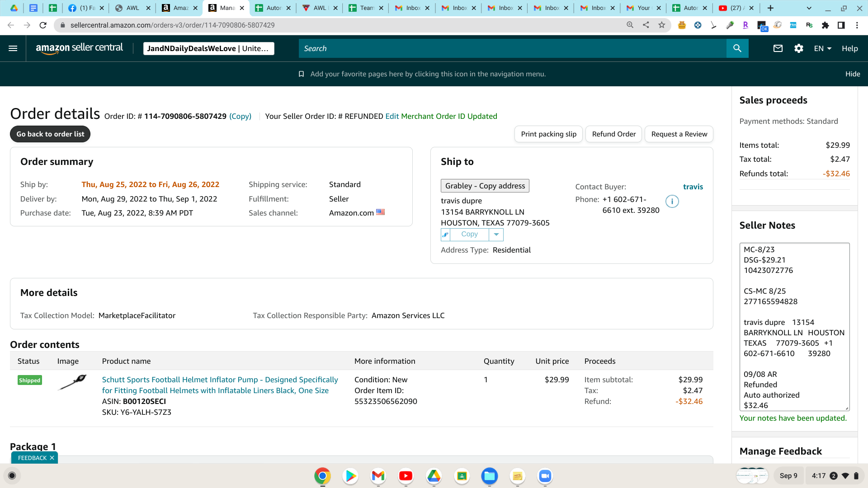Viewport: 868px width, 488px height.
Task: Open the tab search chevron in the tab strip
Action: tap(809, 8)
